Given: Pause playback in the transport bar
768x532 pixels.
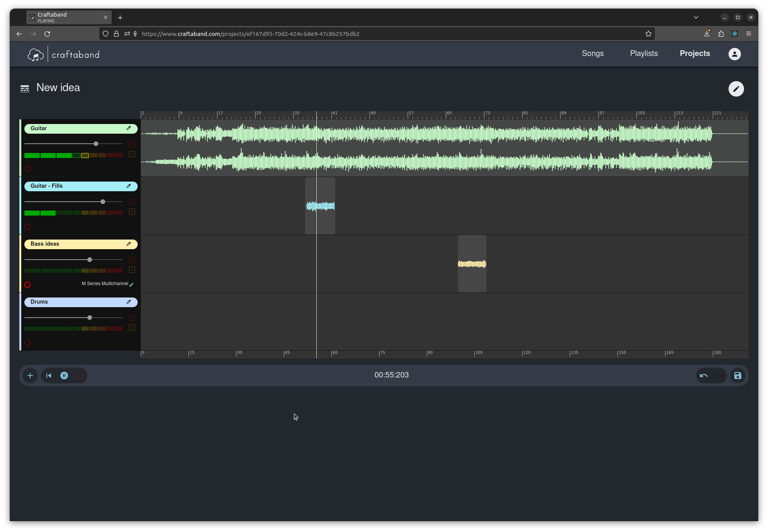Looking at the screenshot, I should (x=64, y=376).
